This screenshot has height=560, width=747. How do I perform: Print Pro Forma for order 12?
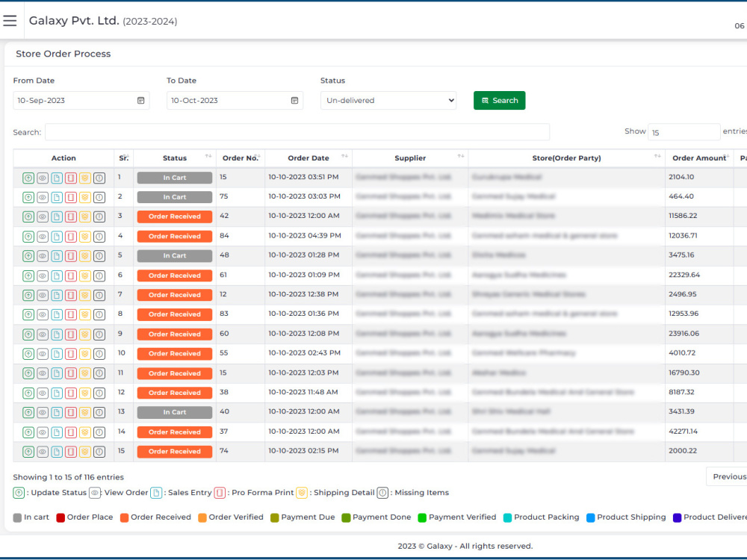(71, 295)
